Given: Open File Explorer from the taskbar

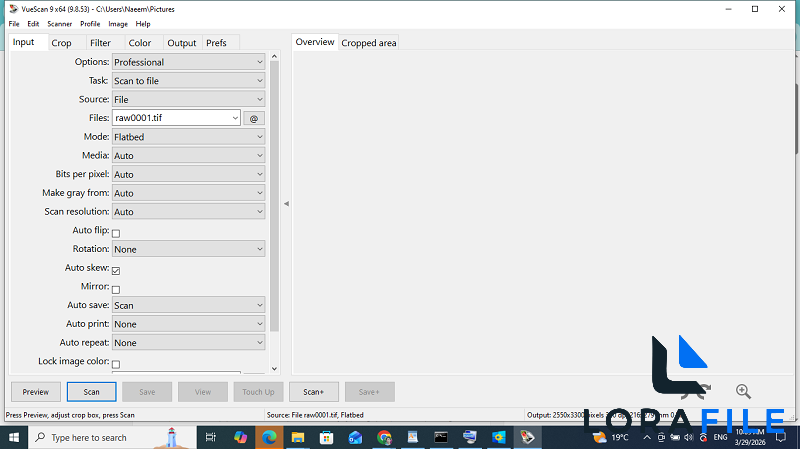Looking at the screenshot, I should [x=298, y=437].
